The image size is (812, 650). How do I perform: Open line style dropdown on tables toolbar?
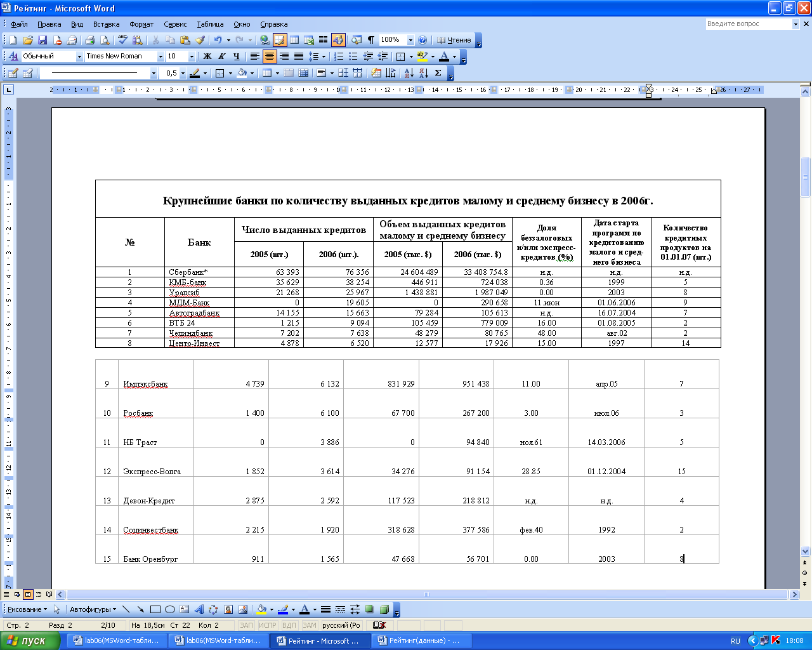(x=154, y=73)
